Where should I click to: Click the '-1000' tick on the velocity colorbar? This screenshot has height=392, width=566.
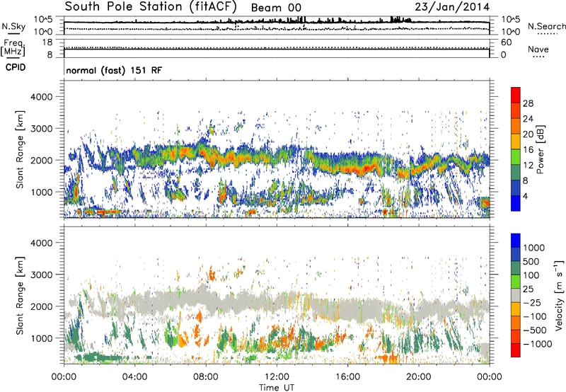[x=537, y=344]
